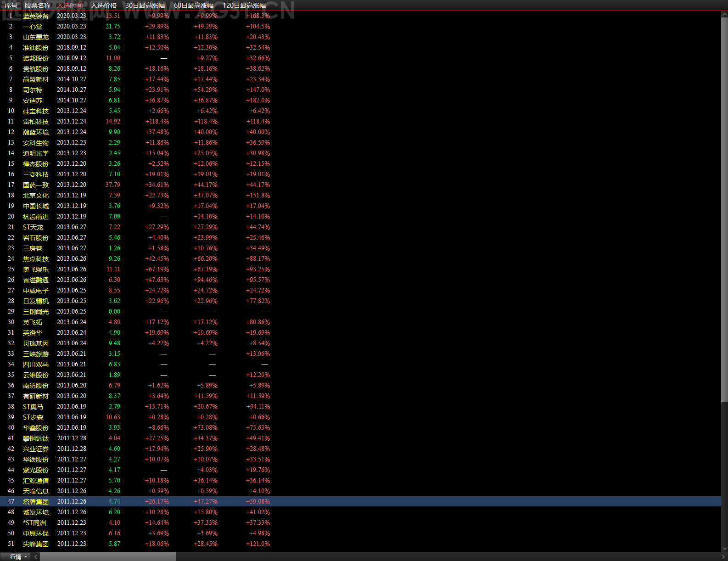Select stock 雷柏科技
Screen dimensions: 728x561
(36, 122)
